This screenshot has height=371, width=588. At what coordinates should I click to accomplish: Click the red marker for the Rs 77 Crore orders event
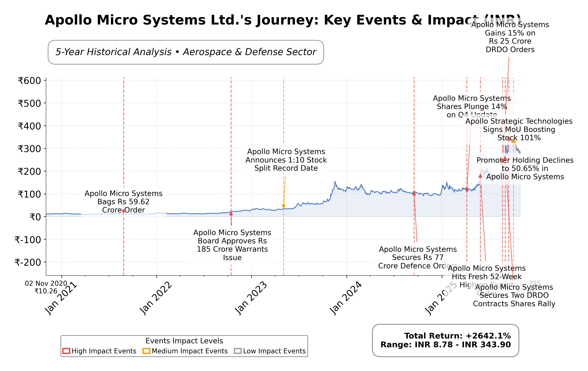point(414,193)
